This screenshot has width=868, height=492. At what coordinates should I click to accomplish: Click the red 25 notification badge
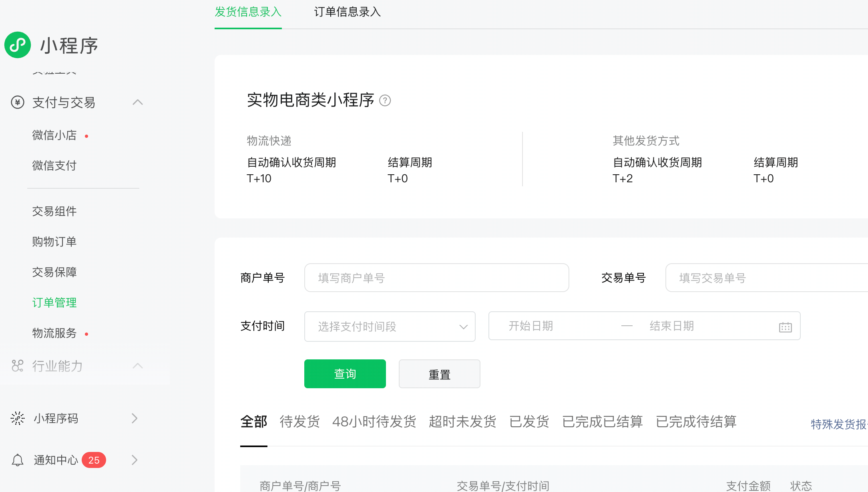pyautogui.click(x=94, y=460)
